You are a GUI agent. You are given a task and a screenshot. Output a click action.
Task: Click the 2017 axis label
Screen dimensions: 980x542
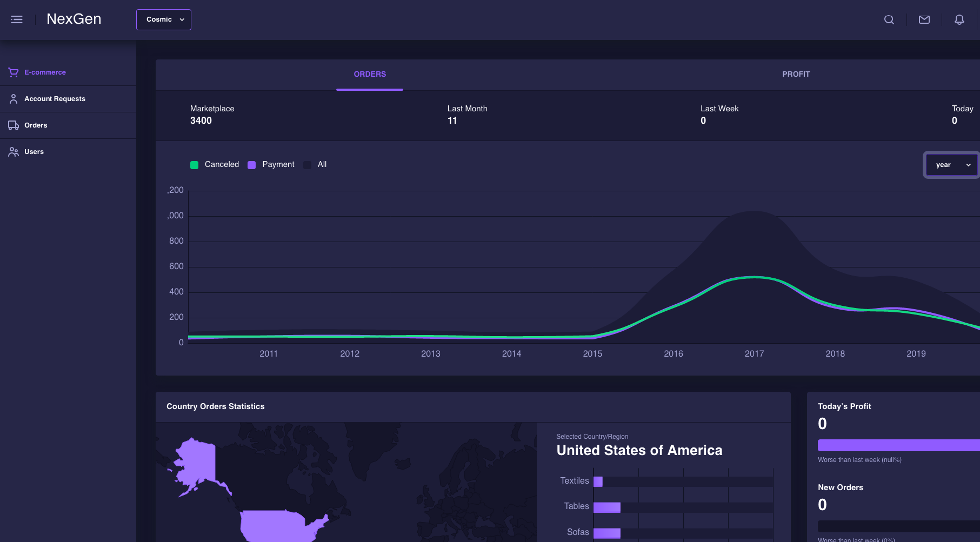click(x=754, y=354)
